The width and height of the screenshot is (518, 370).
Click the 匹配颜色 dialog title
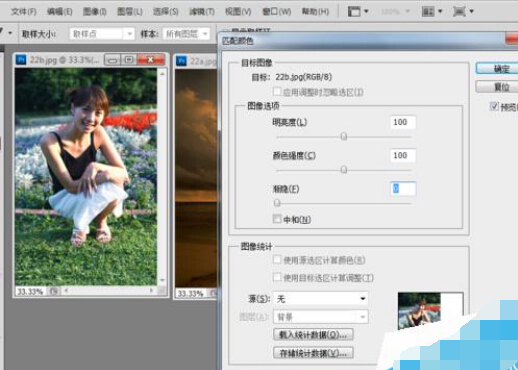click(x=238, y=41)
